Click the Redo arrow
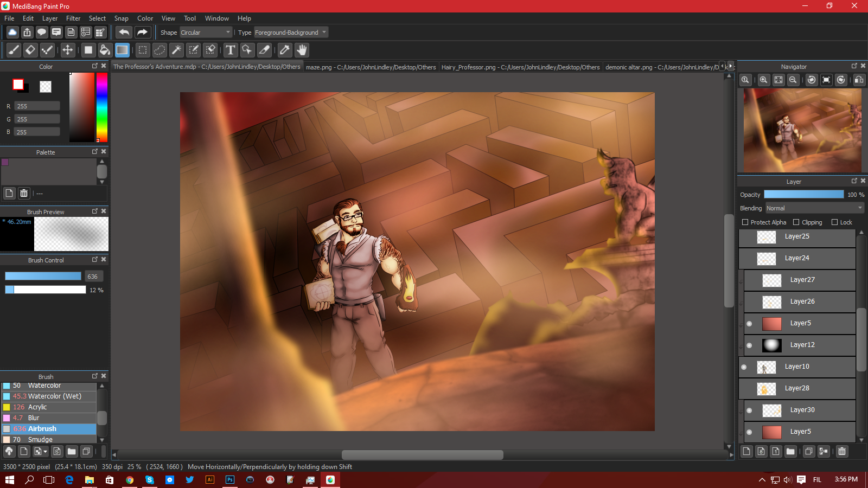 click(142, 33)
